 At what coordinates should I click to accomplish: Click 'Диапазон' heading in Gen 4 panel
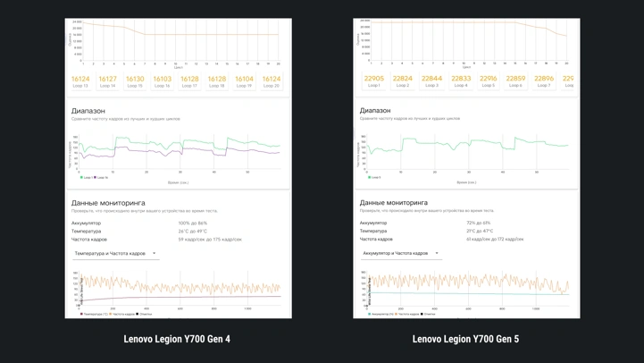[88, 111]
